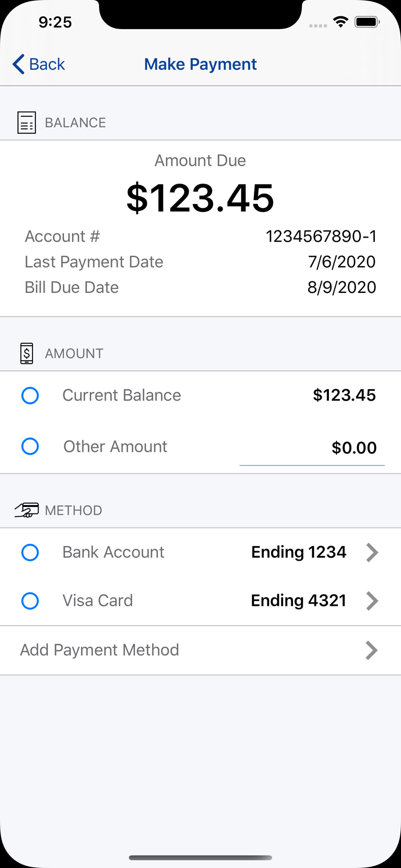Tap the Make Payment title
This screenshot has height=868, width=401.
click(x=200, y=64)
